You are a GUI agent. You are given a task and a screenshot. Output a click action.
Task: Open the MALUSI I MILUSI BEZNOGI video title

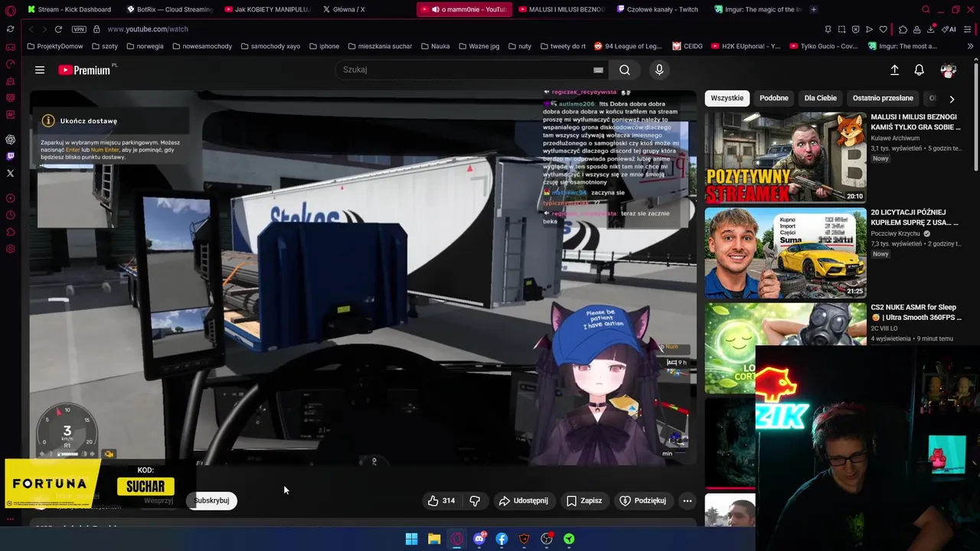[x=916, y=122]
